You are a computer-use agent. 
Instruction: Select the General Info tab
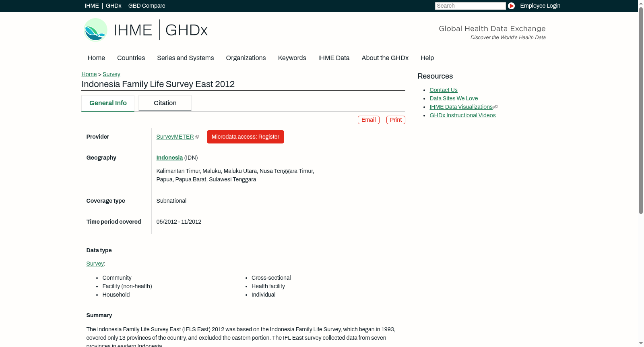click(x=108, y=103)
